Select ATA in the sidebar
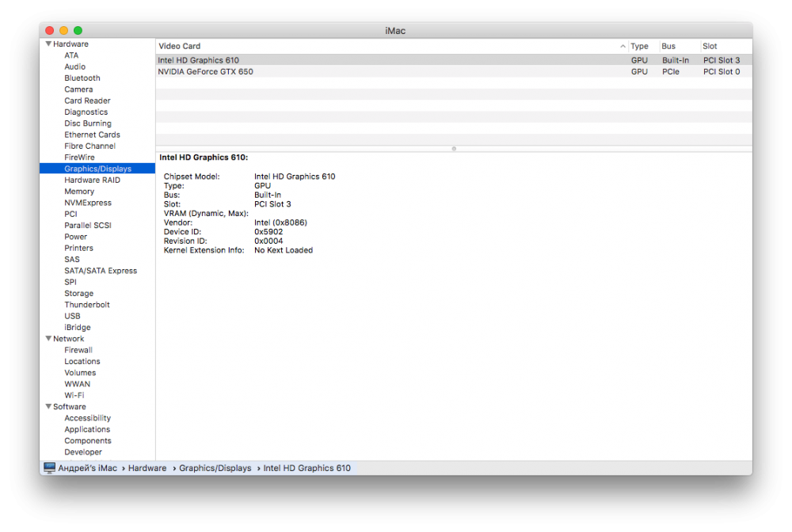Screen dimensions: 792x532 pos(71,55)
